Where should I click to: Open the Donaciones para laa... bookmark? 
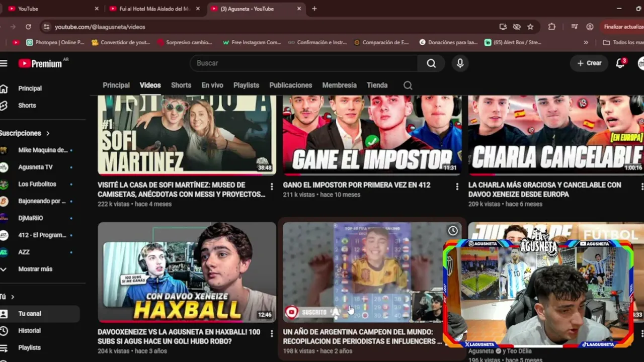(x=448, y=43)
